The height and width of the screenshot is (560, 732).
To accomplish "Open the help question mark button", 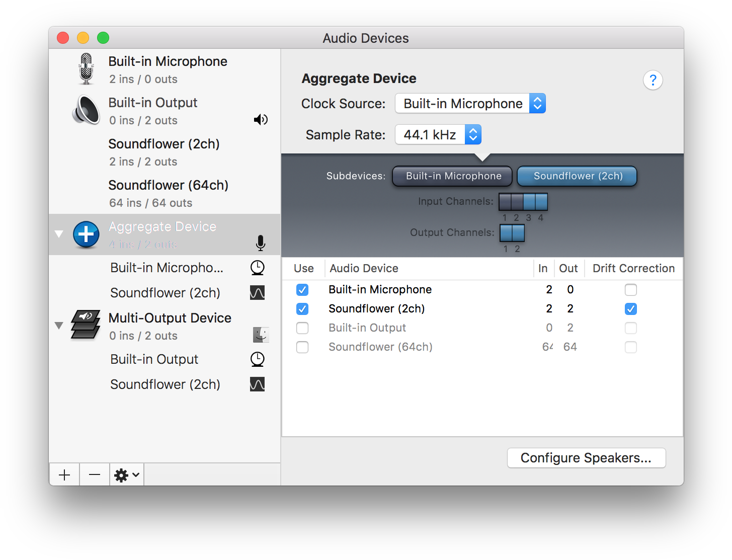I will point(653,80).
